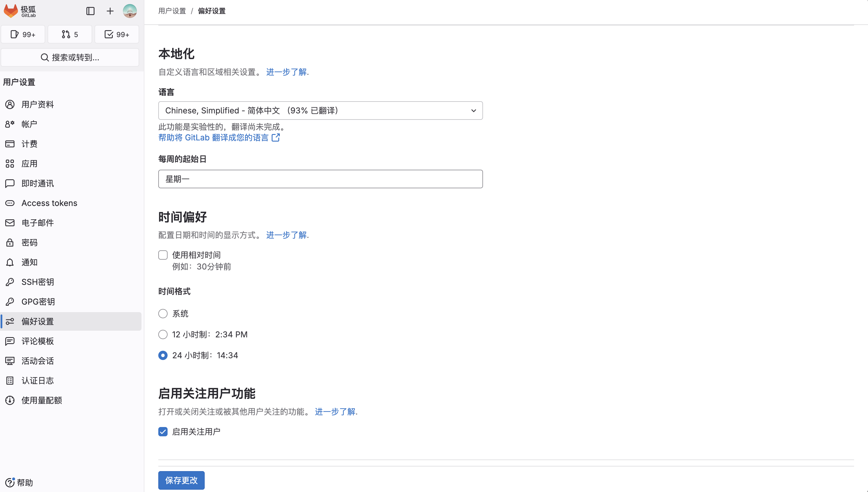Collapse the sidebar using the panel toggle icon

pyautogui.click(x=90, y=11)
